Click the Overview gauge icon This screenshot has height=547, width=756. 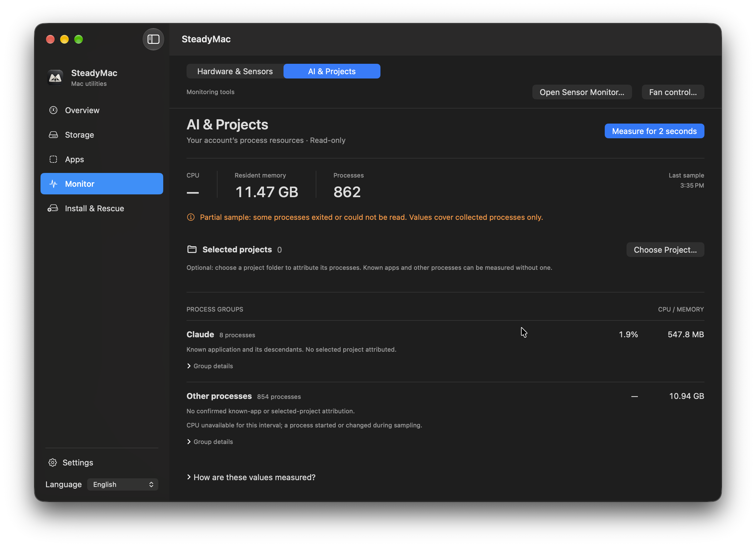pos(53,110)
